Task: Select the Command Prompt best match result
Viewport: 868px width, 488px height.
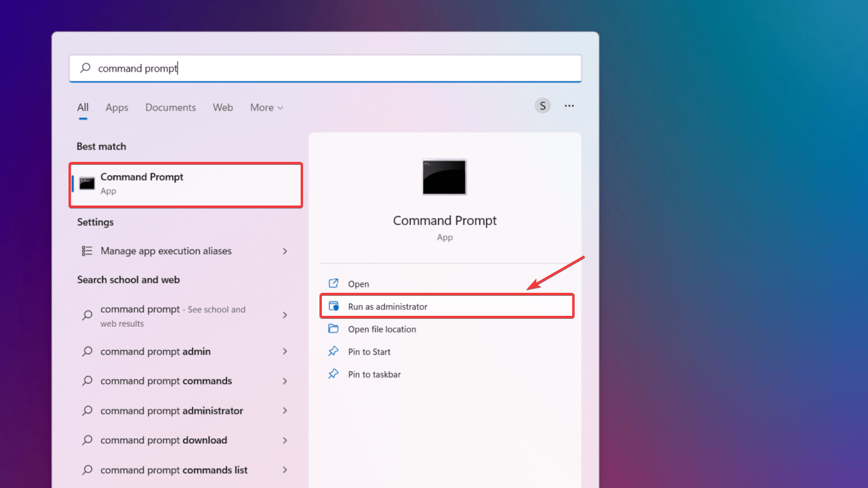Action: pyautogui.click(x=186, y=185)
